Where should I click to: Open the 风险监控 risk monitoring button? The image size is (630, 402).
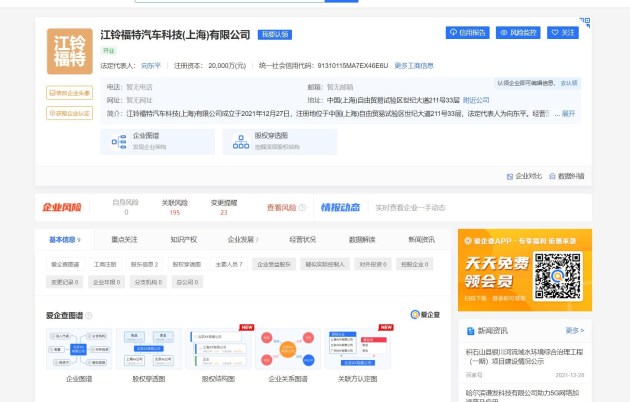tap(518, 33)
